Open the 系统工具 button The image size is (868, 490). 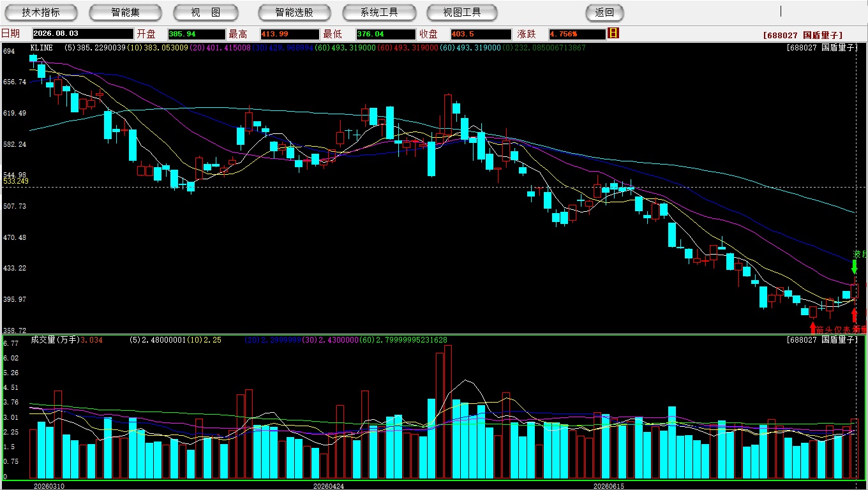[x=379, y=12]
